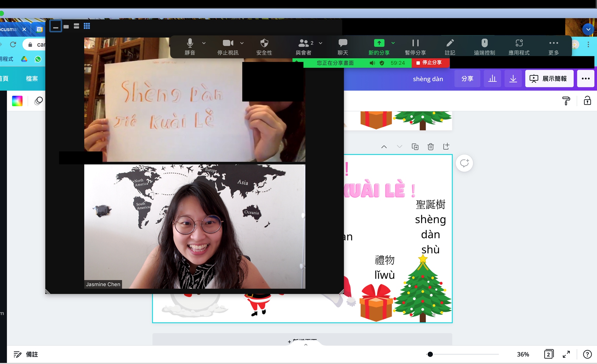Viewport: 597px width, 364px height.
Task: Click the 展示簡報 present button
Action: [x=549, y=79]
